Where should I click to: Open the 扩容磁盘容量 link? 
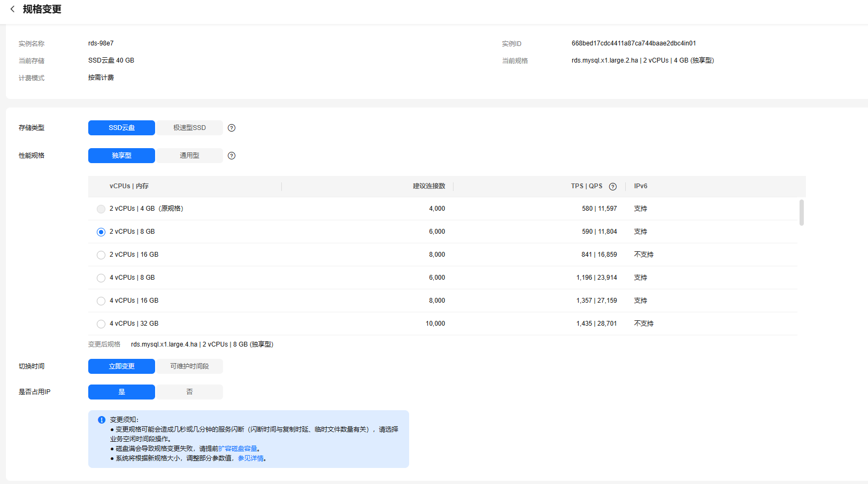238,449
